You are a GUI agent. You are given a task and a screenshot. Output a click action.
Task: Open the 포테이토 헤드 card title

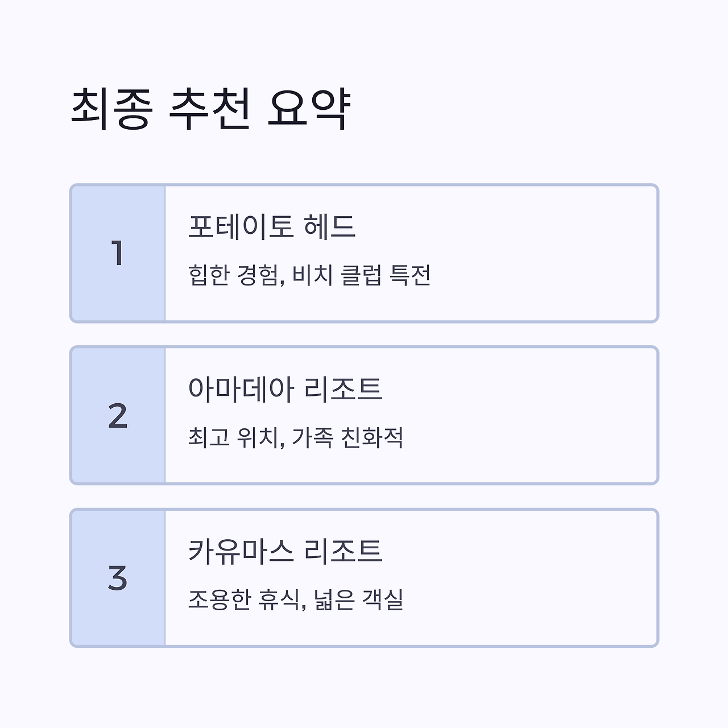tap(271, 226)
